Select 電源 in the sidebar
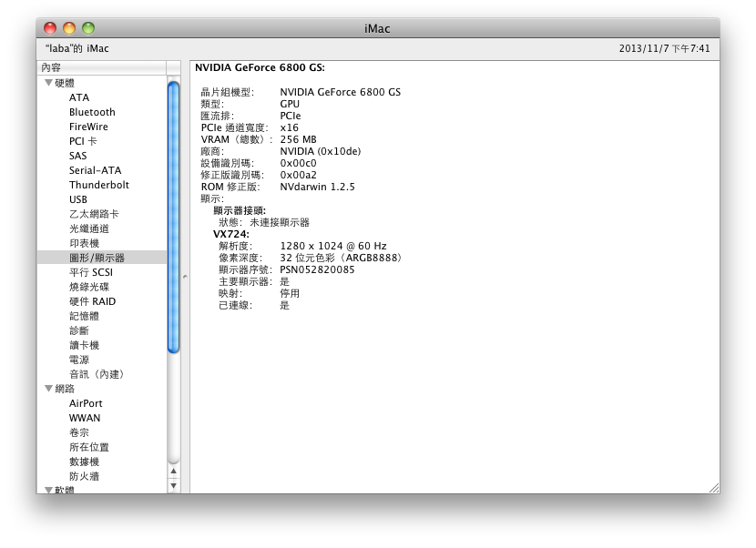The width and height of the screenshot is (756, 548). (79, 360)
